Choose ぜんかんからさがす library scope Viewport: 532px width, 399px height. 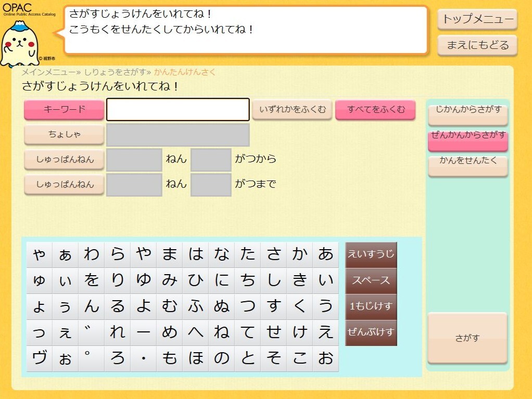click(x=468, y=140)
